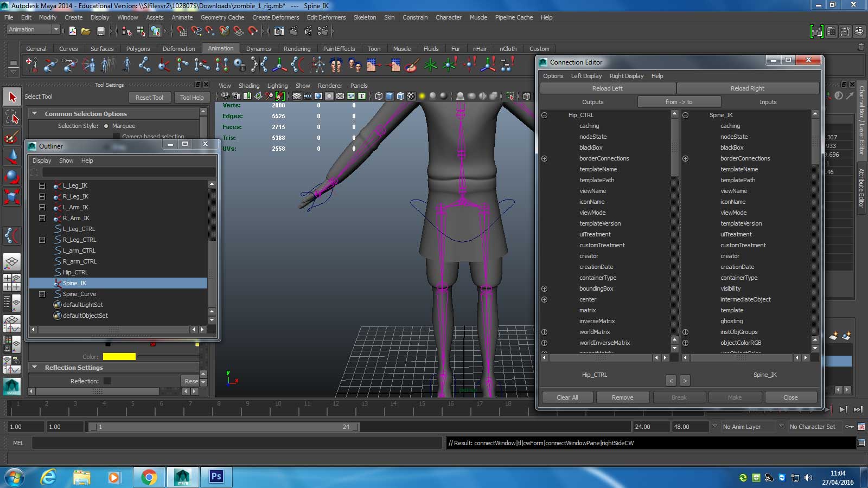Enable use all lights yellow sphere icon
This screenshot has height=488, width=868.
(422, 96)
